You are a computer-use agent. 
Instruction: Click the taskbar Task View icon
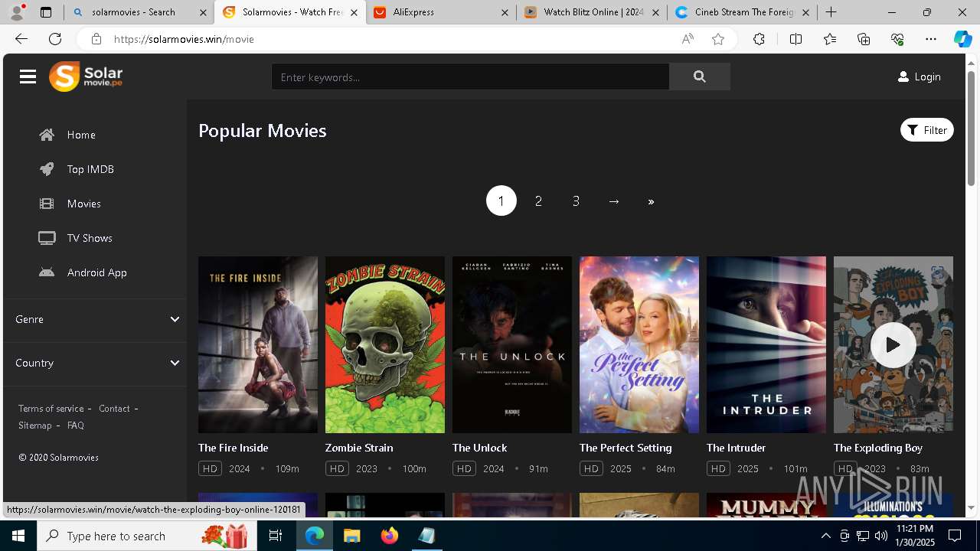tap(276, 536)
